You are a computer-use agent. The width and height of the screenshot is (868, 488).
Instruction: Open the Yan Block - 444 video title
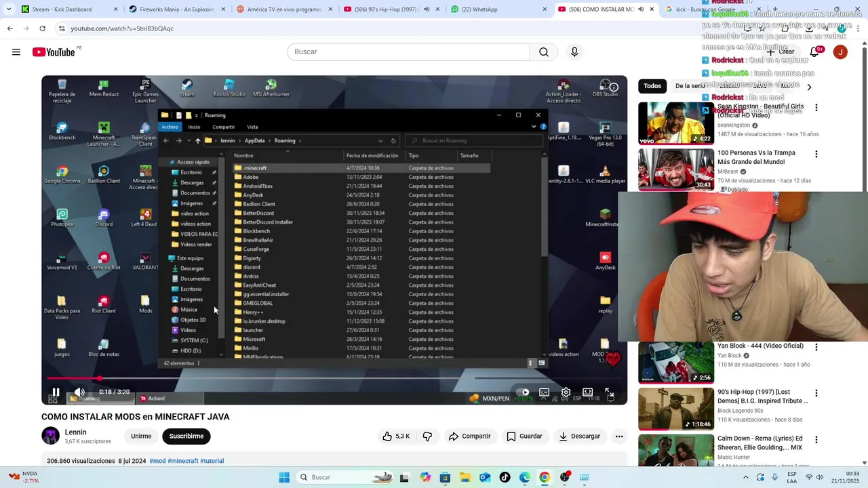(x=760, y=346)
